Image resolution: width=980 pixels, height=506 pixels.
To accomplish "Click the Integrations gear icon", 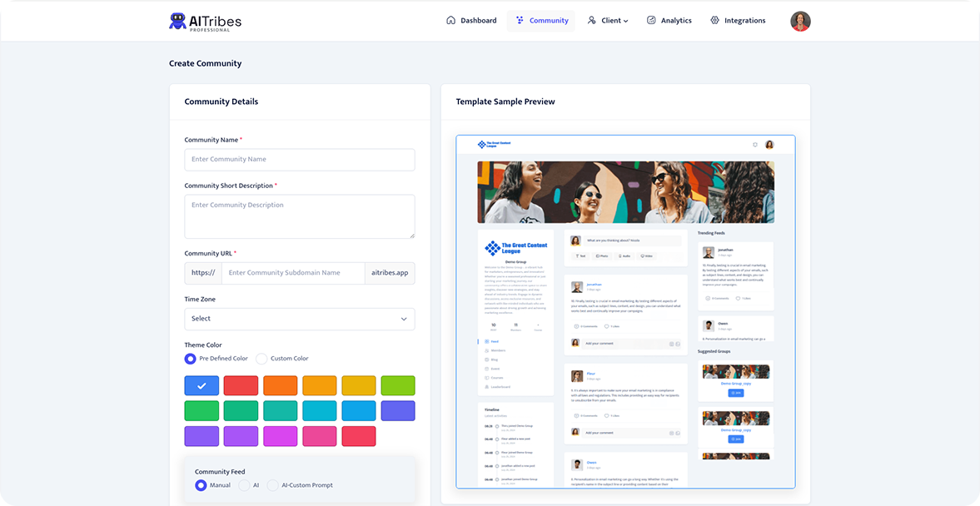I will pos(714,21).
